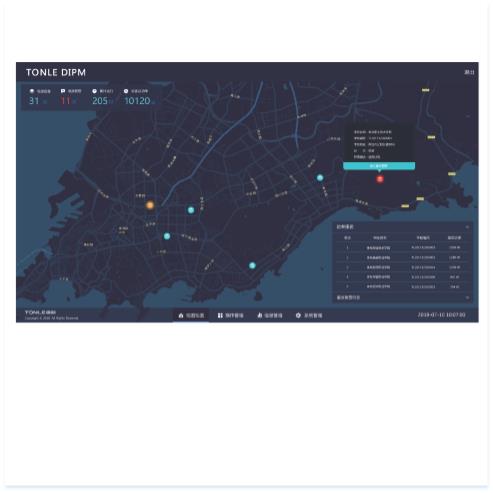The height and width of the screenshot is (493, 493).
Task: Open the home tab in bottom navigation
Action: coord(191,315)
